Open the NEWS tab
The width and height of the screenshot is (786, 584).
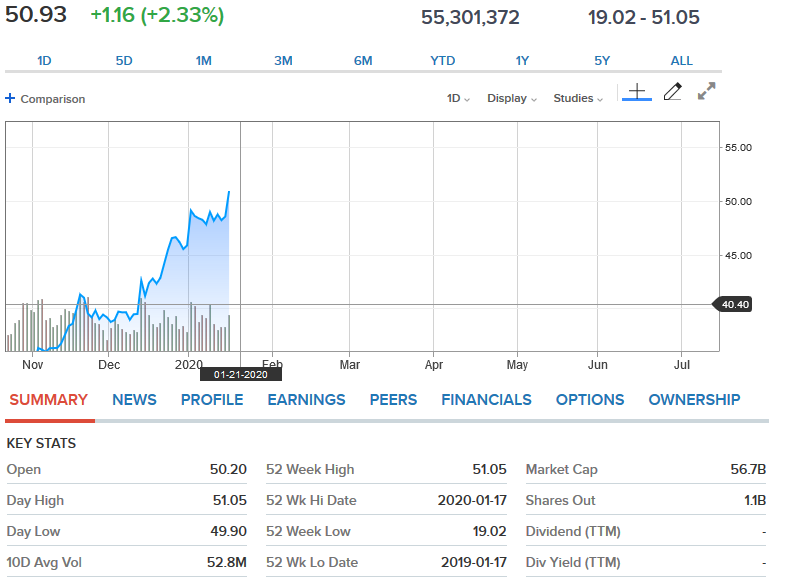[x=134, y=400]
